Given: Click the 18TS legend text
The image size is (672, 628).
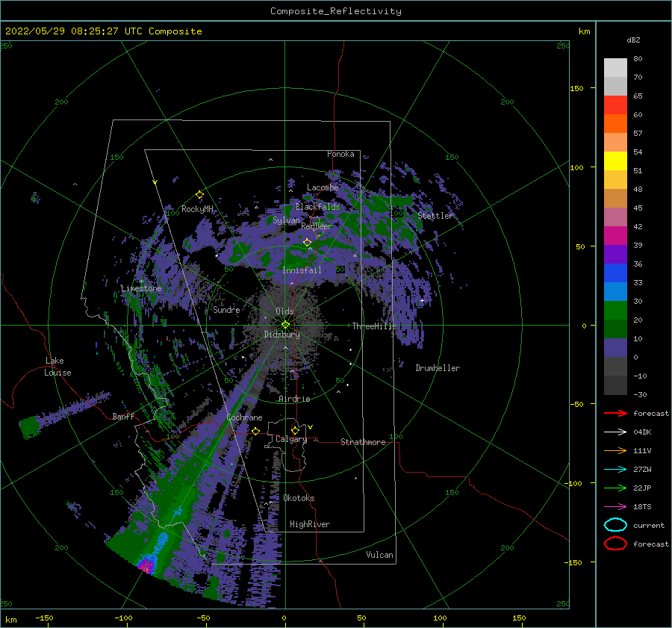Looking at the screenshot, I should tap(642, 507).
